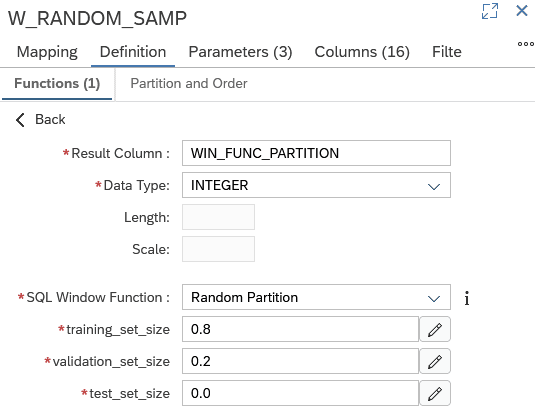The width and height of the screenshot is (535, 409).
Task: Expand the W_RANDOM_SAMP panel to full screen
Action: click(490, 11)
